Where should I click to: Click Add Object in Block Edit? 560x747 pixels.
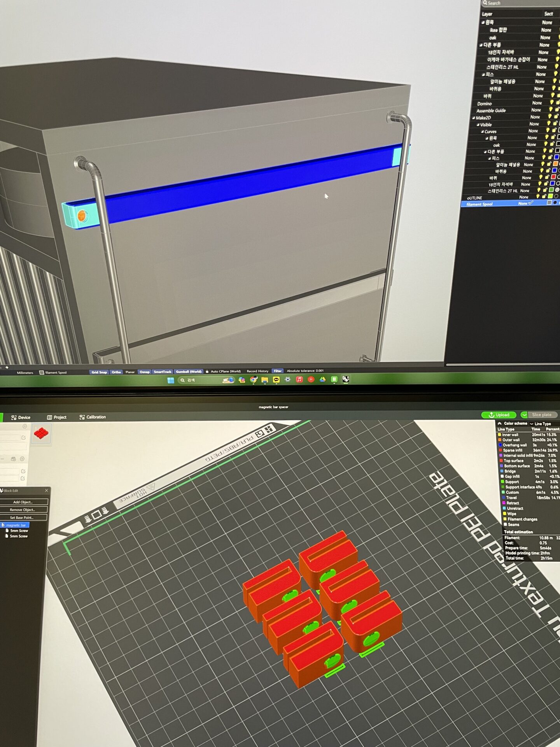(23, 502)
